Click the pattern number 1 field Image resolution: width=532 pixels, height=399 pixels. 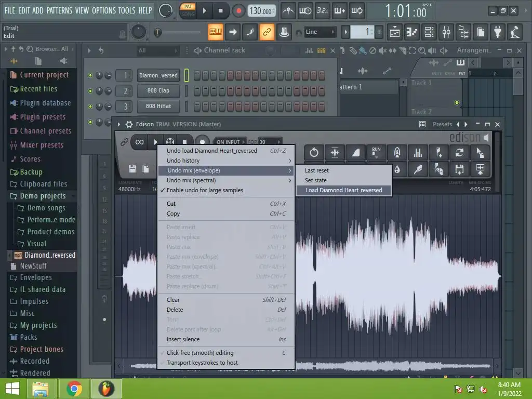click(x=362, y=32)
